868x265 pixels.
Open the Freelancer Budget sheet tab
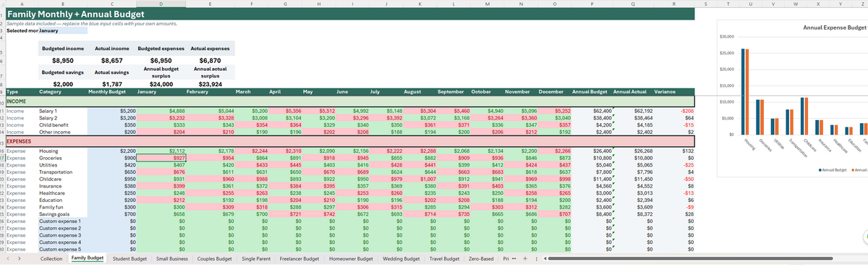coord(299,258)
